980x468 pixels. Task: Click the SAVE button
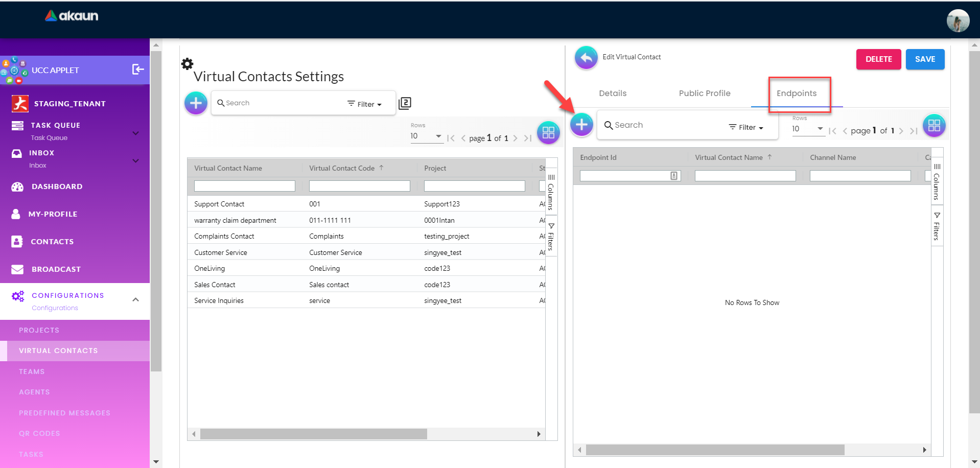pyautogui.click(x=925, y=59)
